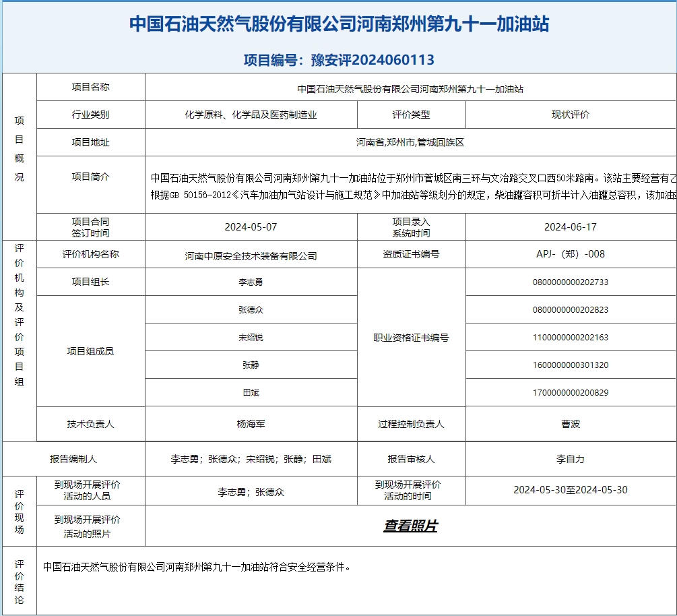The height and width of the screenshot is (616, 677).
Task: Select the 现状评价 value
Action: (x=571, y=115)
